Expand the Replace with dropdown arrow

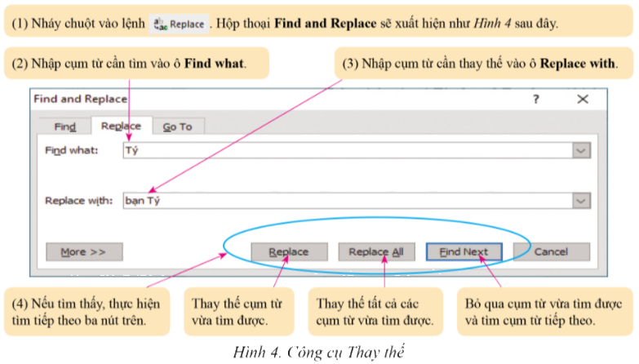click(581, 201)
